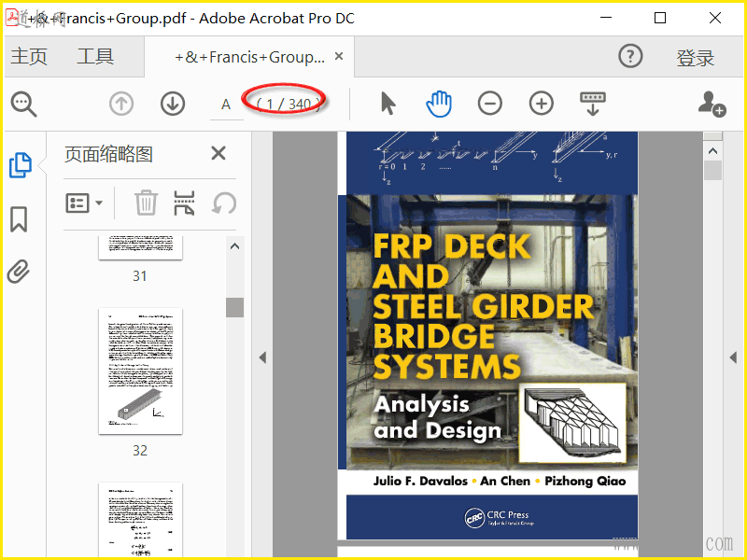Click the share with others icon
Image resolution: width=747 pixels, height=560 pixels.
pyautogui.click(x=712, y=104)
